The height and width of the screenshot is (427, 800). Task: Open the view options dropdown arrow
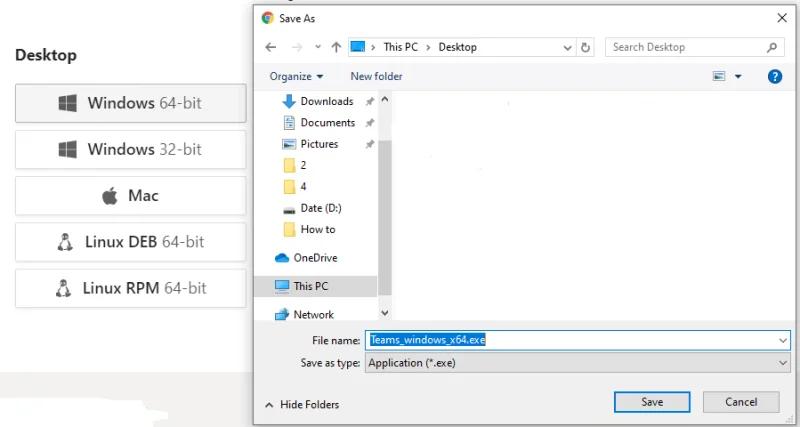[738, 77]
